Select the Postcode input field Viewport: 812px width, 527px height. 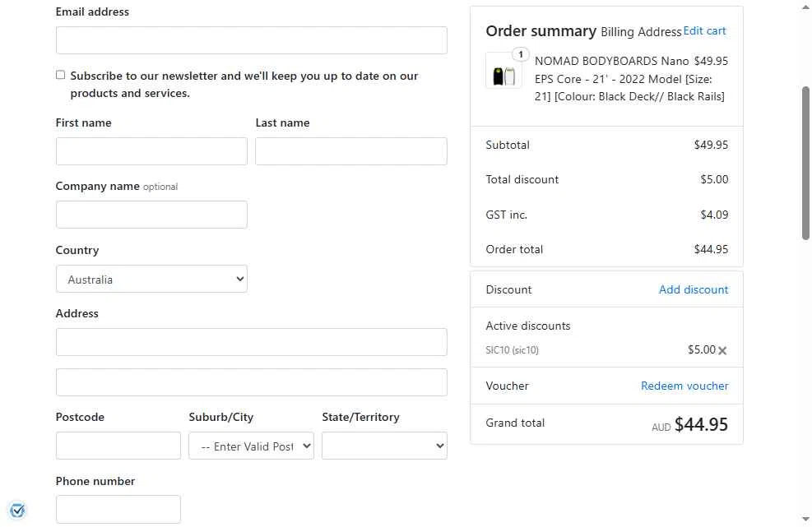(x=118, y=446)
